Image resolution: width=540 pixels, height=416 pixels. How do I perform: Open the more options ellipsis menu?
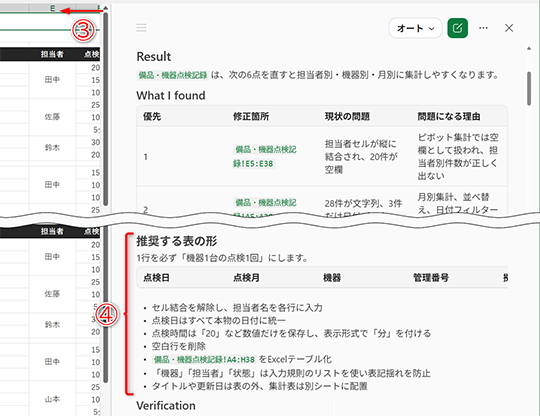483,28
